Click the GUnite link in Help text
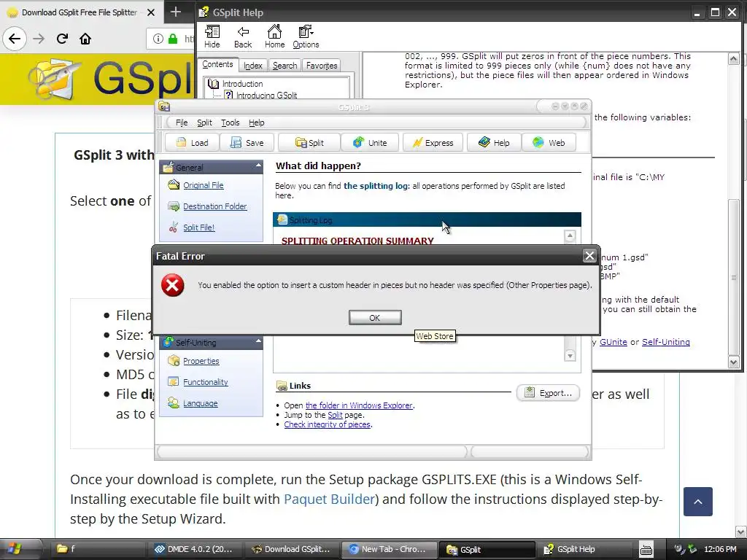The image size is (747, 560). click(613, 342)
